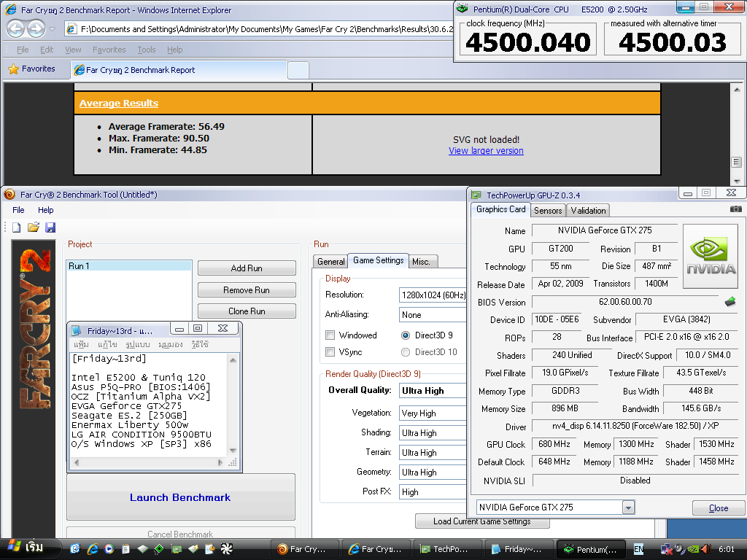Click the green diamond quick launch icon
Screen dimensions: 747x560
[x=159, y=548]
